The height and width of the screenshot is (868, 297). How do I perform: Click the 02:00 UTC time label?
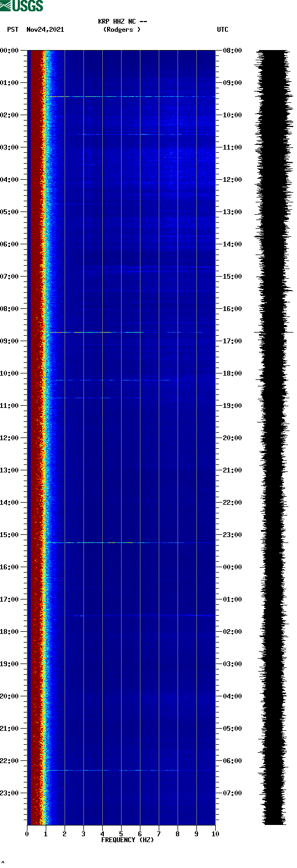click(232, 632)
